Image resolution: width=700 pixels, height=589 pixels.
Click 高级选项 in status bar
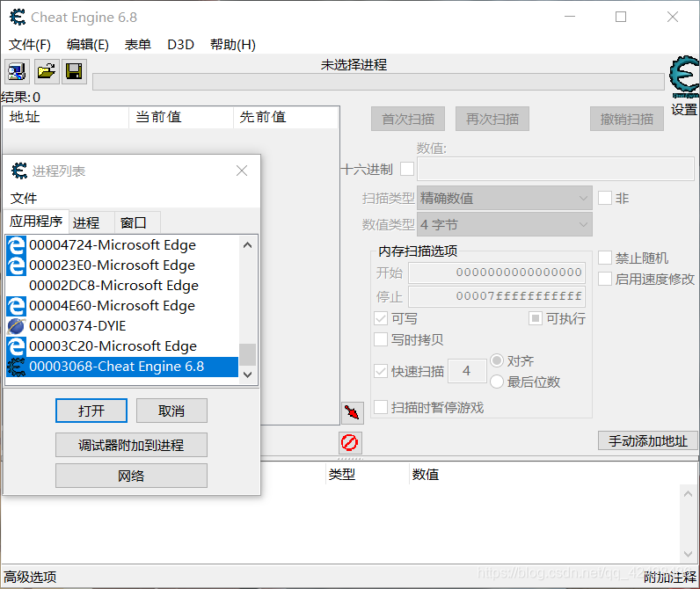click(30, 577)
